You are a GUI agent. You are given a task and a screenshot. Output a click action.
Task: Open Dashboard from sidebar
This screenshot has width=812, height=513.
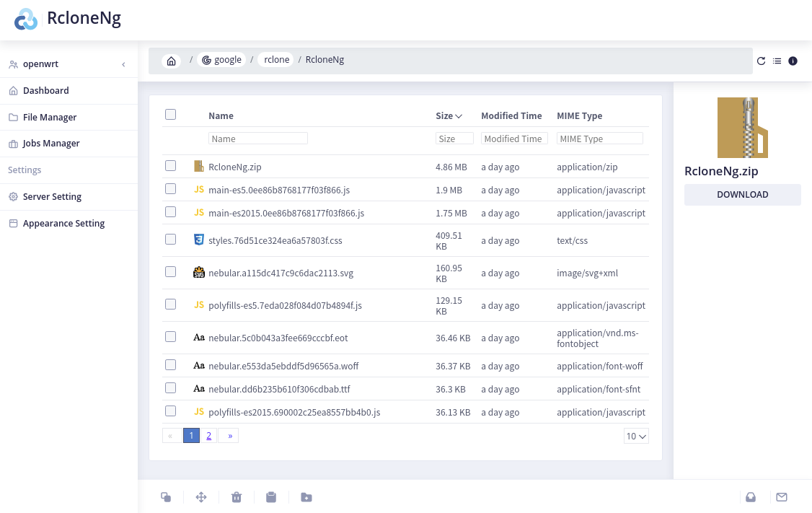(69, 91)
